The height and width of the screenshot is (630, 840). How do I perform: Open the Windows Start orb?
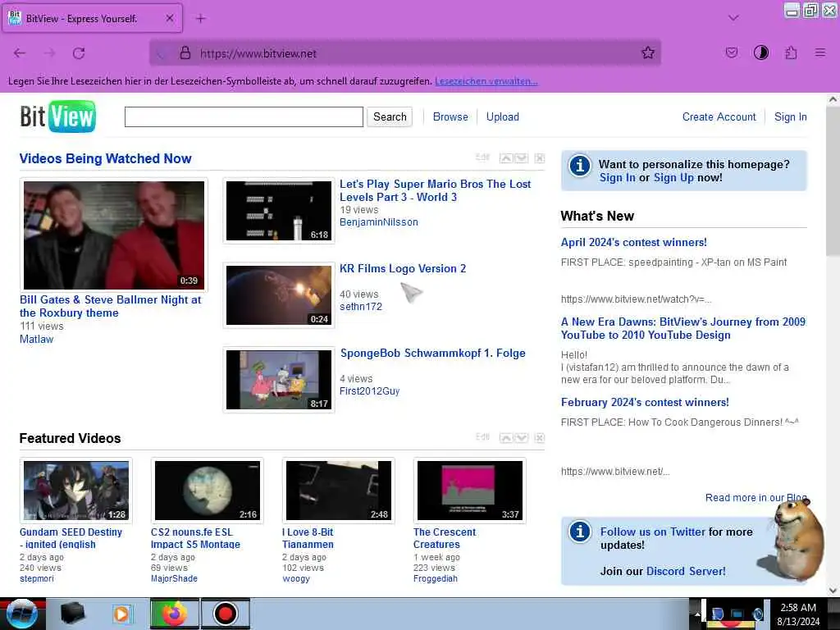(21, 614)
